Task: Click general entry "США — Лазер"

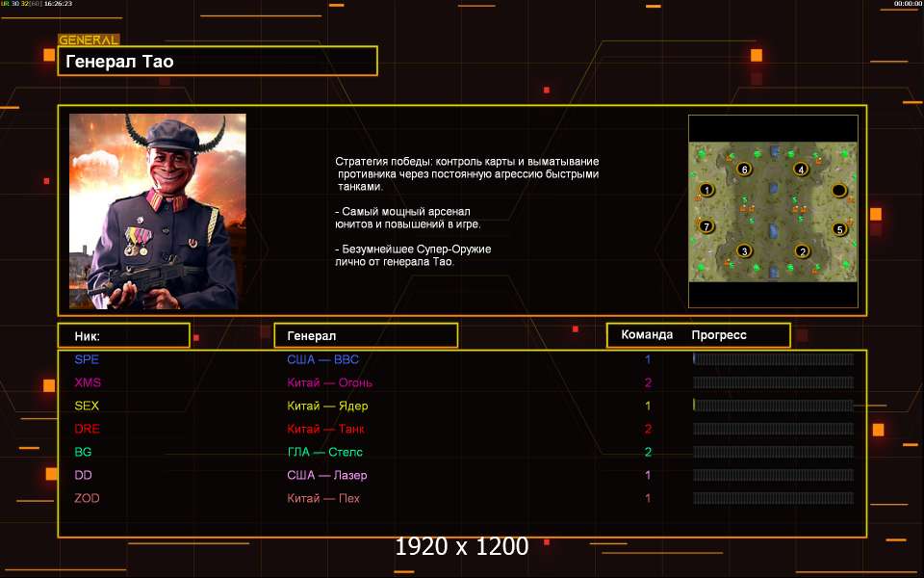Action: [327, 475]
